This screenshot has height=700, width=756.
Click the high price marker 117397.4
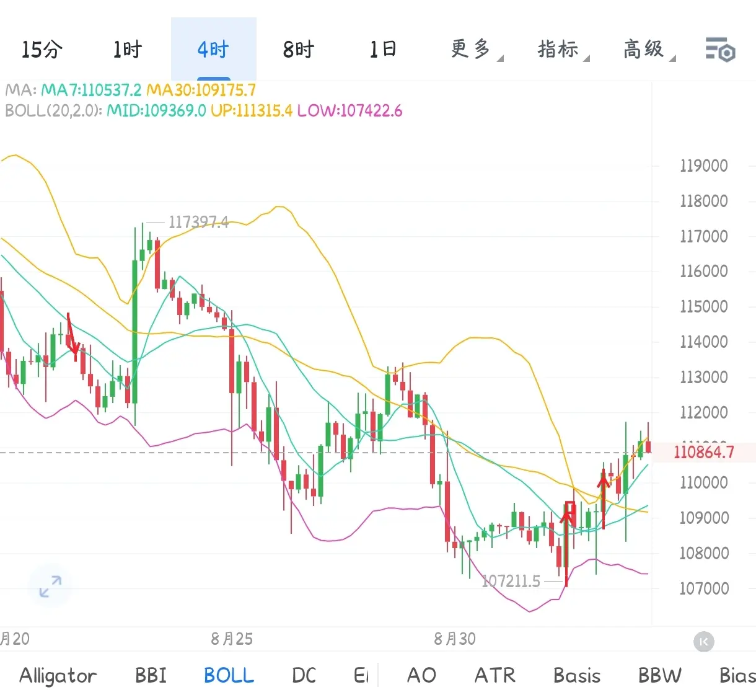198,222
